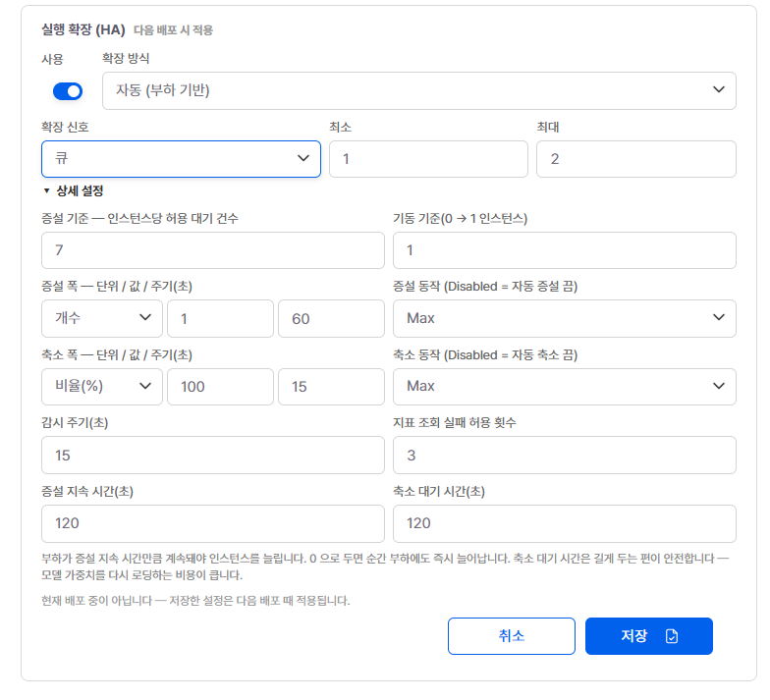Screen dimensions: 770x700
Task: Click the chevron arrow of 증설 동작 dropdown
Action: click(719, 318)
